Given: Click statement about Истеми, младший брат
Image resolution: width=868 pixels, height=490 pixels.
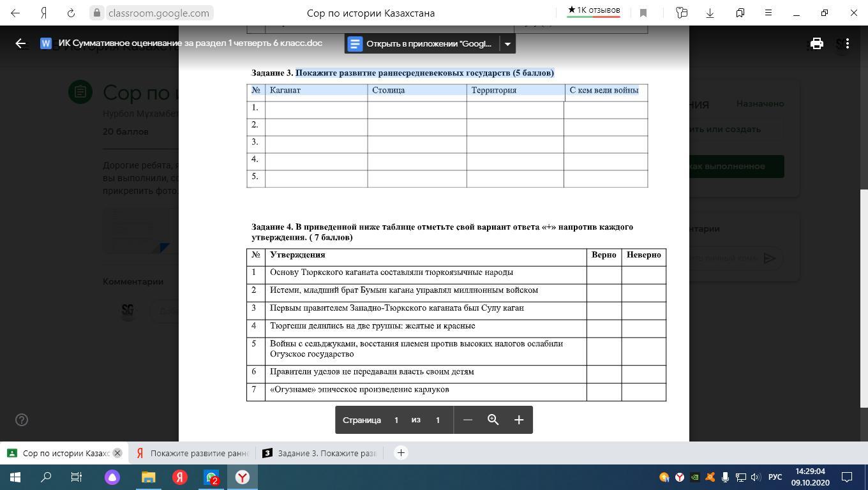Looking at the screenshot, I should [x=404, y=290].
